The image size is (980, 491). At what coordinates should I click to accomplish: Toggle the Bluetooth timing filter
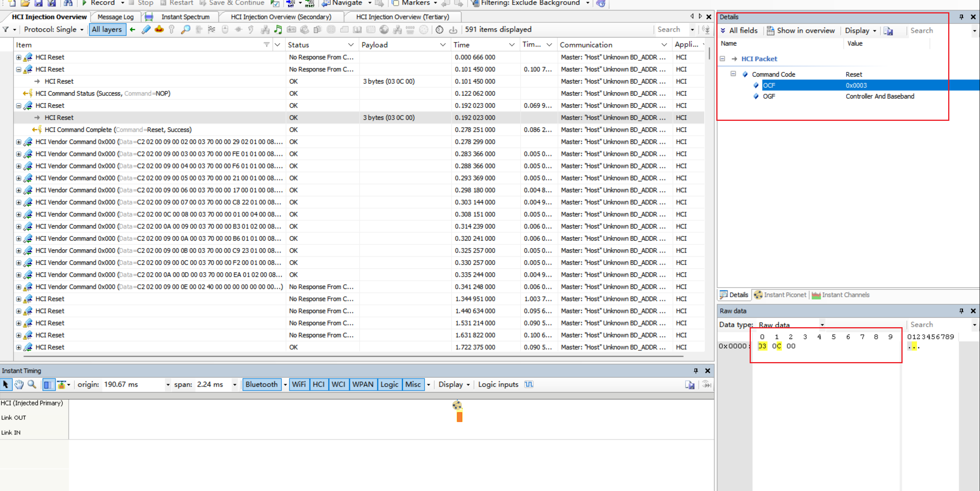(x=261, y=384)
